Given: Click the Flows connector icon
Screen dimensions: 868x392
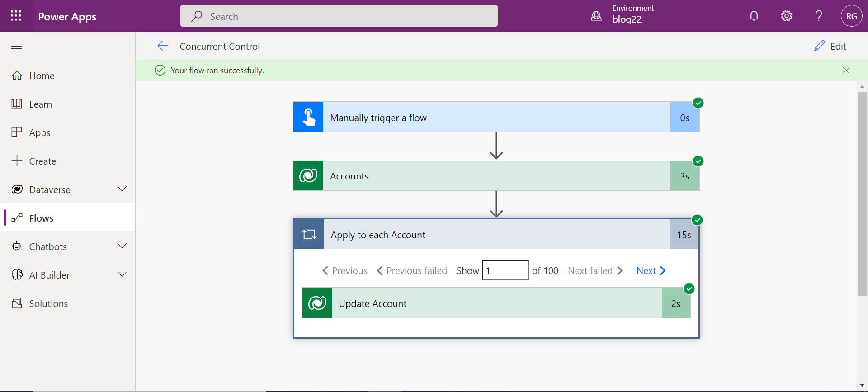Looking at the screenshot, I should [x=17, y=218].
